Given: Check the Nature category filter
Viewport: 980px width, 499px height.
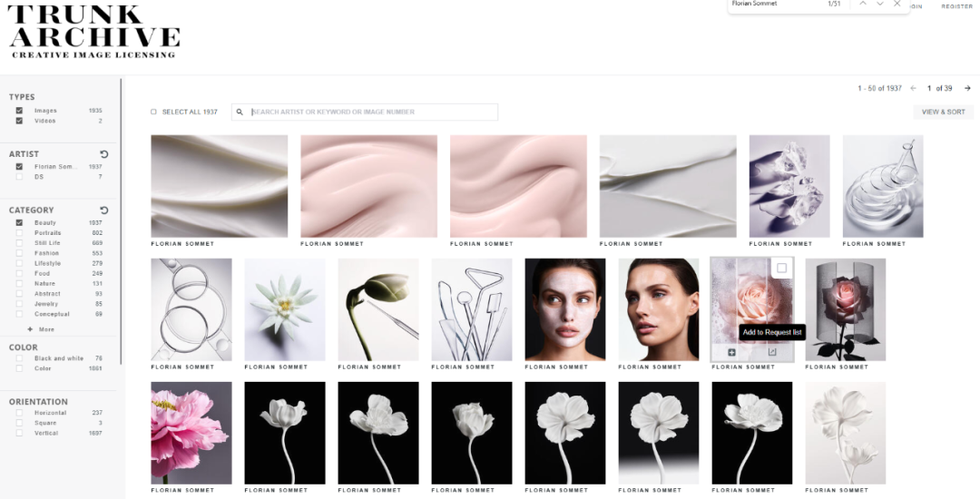Looking at the screenshot, I should [x=19, y=284].
